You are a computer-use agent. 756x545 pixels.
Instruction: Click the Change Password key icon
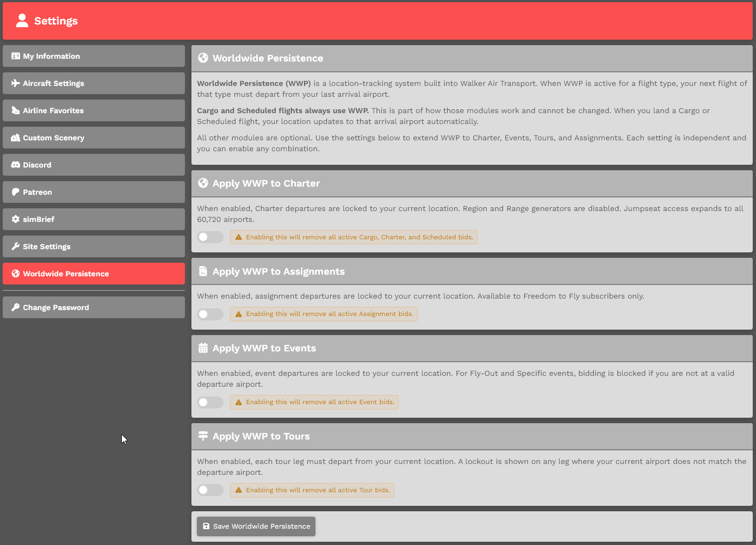pos(16,307)
